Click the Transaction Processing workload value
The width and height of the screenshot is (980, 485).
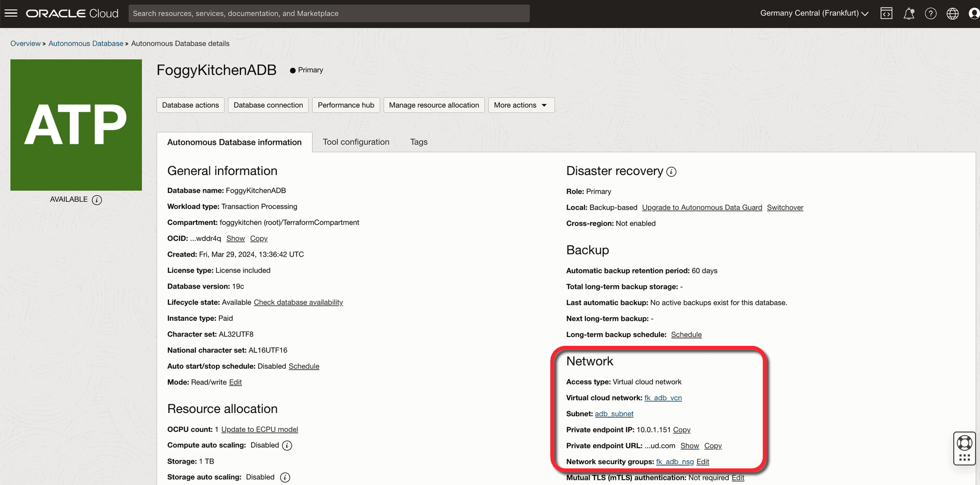tap(259, 207)
